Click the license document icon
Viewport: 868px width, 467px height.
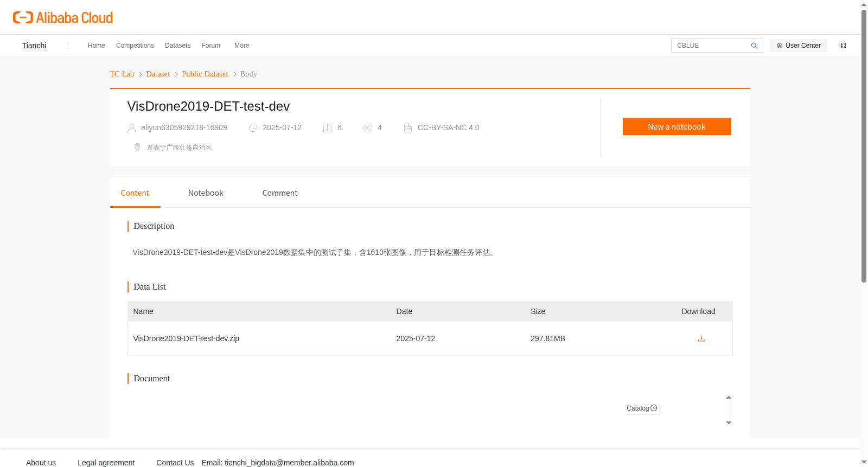click(408, 128)
